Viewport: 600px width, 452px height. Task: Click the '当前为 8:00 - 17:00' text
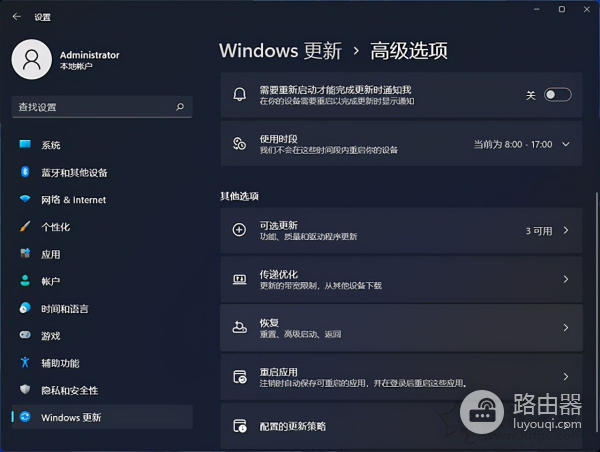pyautogui.click(x=513, y=144)
